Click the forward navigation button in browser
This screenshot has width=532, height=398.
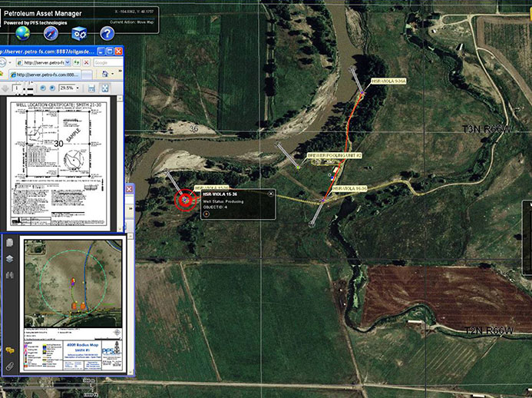click(3, 62)
